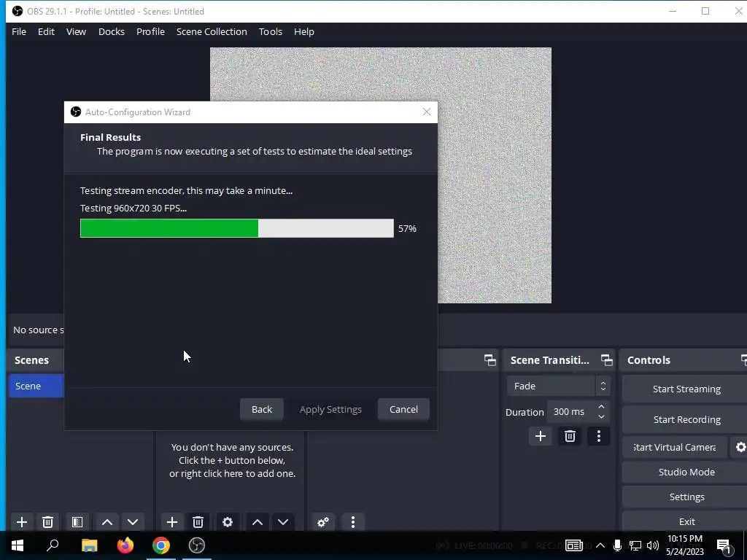This screenshot has height=560, width=747.
Task: Open source properties gear icon
Action: [228, 522]
